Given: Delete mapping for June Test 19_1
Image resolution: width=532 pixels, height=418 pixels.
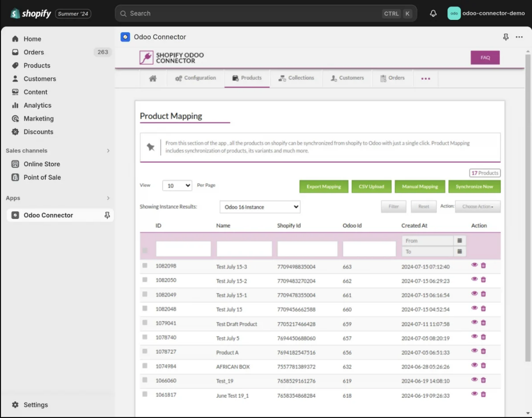Looking at the screenshot, I should tap(483, 394).
